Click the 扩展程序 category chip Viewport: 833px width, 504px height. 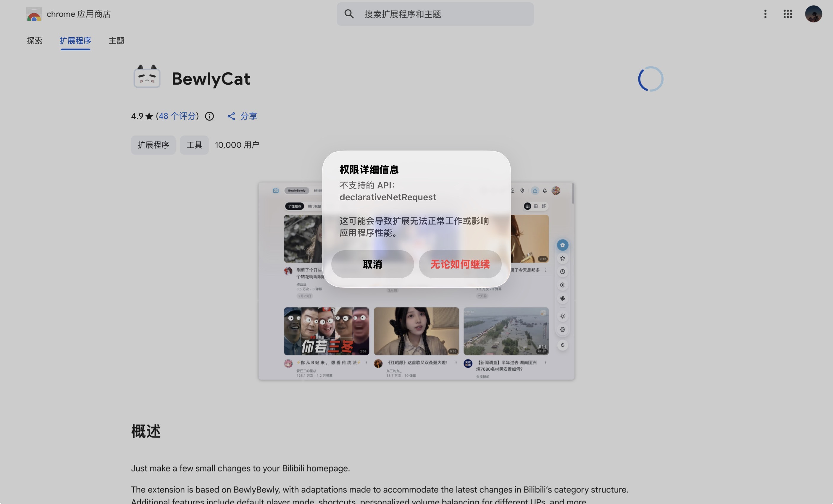(153, 145)
